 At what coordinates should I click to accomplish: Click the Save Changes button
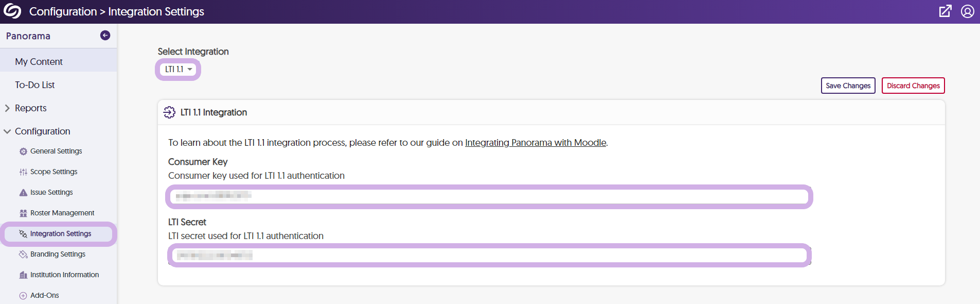point(848,86)
